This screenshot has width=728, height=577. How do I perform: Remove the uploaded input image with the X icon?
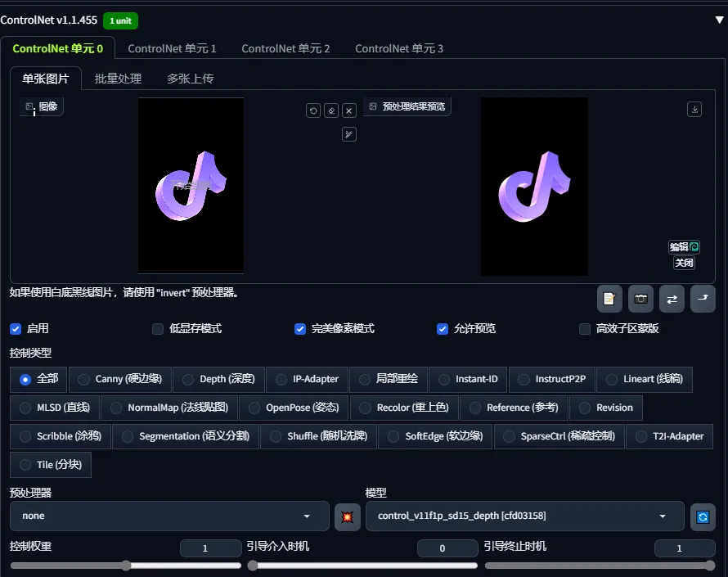tap(349, 110)
